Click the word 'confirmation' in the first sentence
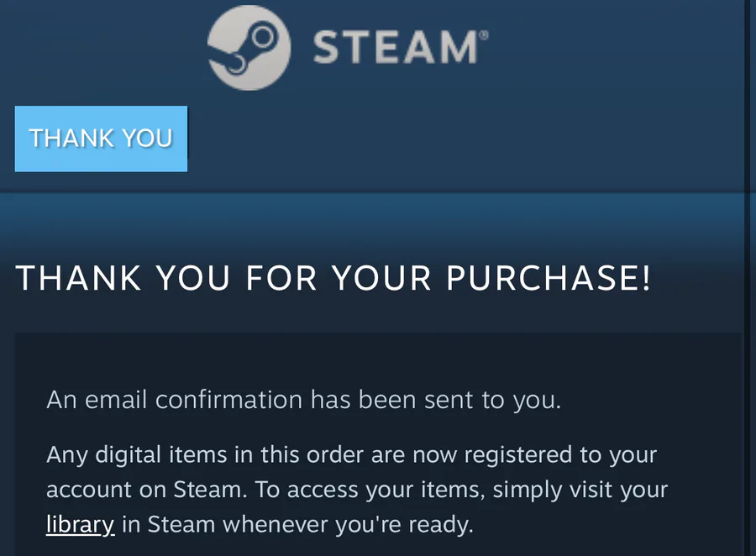Viewport: 756px width, 556px height. coord(229,400)
